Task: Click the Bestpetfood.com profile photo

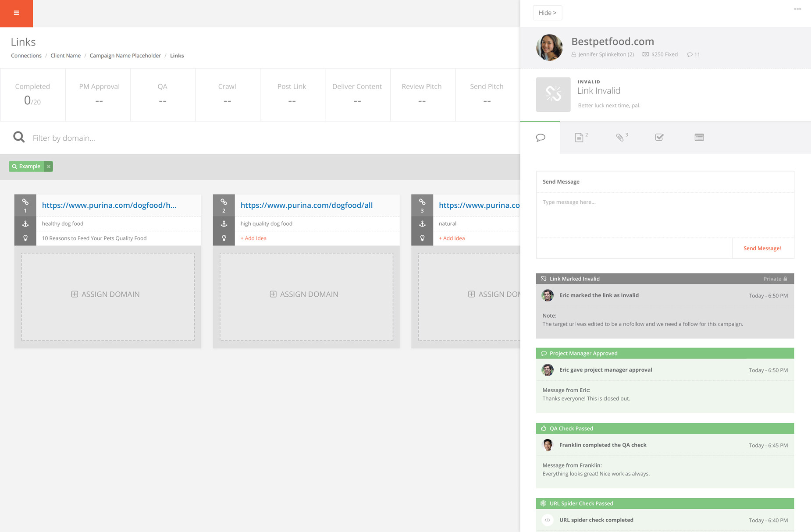Action: 549,47
